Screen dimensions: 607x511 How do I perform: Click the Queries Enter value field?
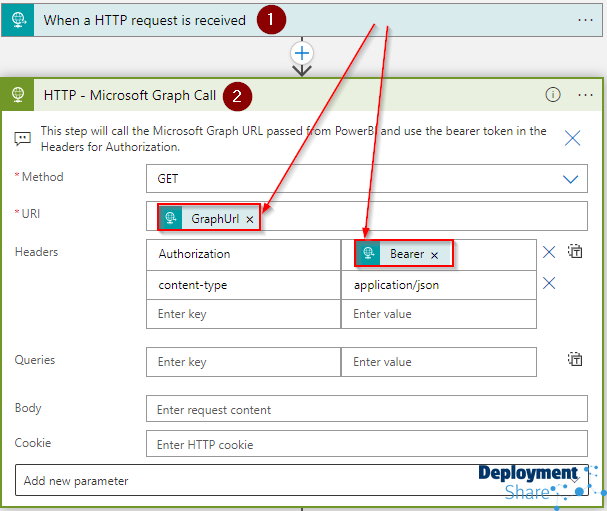click(438, 362)
